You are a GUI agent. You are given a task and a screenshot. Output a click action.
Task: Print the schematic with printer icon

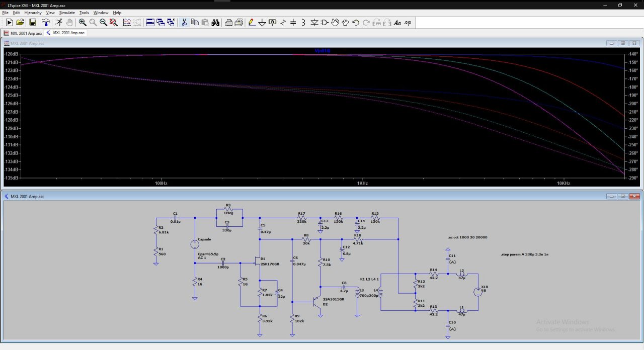(239, 23)
